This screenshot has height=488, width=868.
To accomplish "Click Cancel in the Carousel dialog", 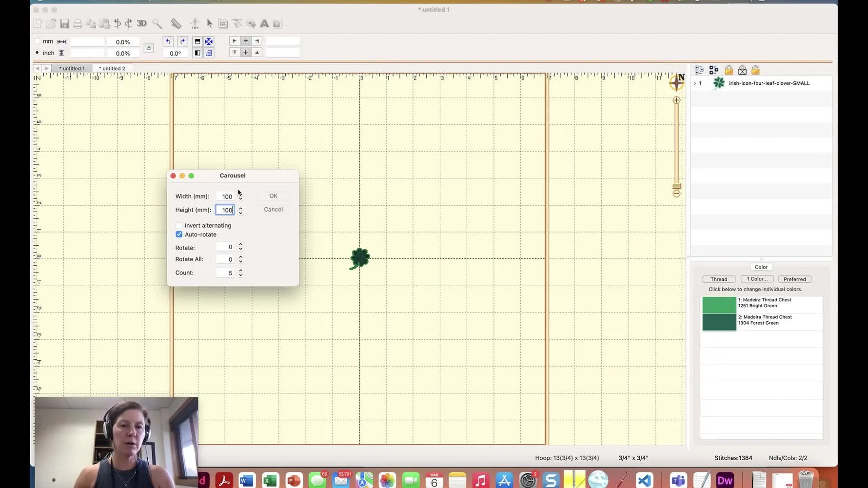I will click(x=273, y=210).
